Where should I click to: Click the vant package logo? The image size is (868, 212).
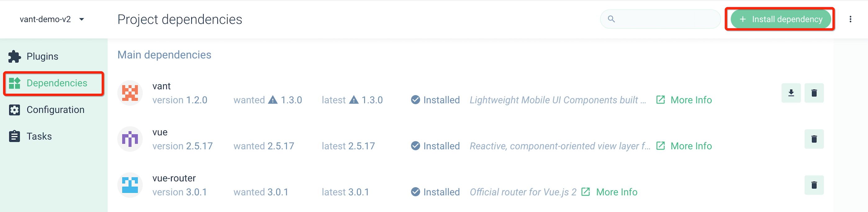130,93
